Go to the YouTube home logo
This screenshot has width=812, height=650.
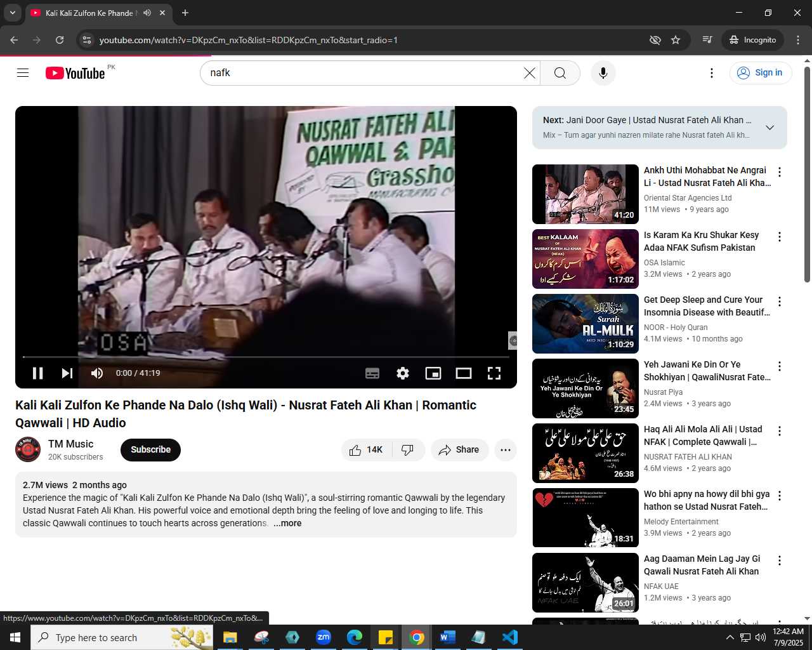pyautogui.click(x=75, y=73)
